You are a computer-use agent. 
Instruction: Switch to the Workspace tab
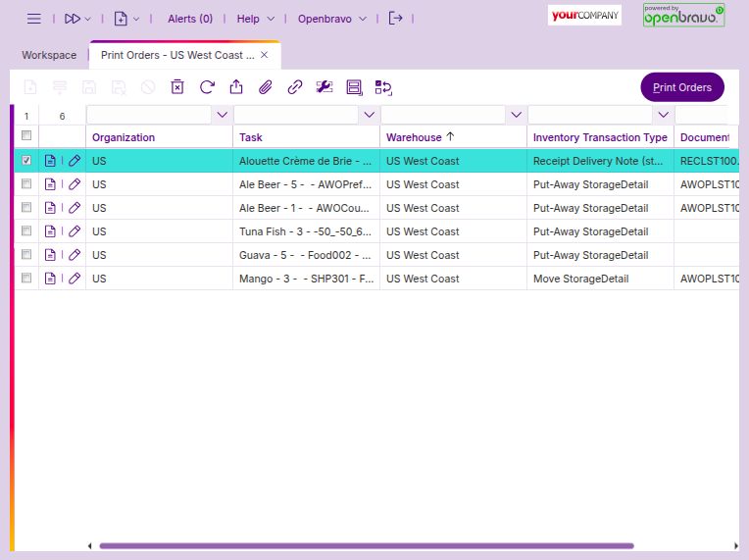[49, 55]
